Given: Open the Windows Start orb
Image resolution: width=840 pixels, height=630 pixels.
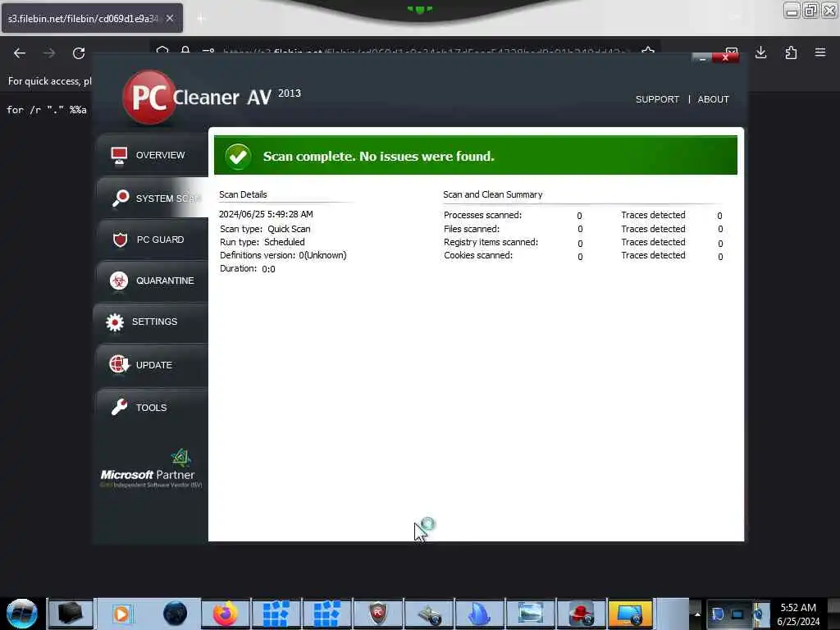Looking at the screenshot, I should [x=22, y=614].
